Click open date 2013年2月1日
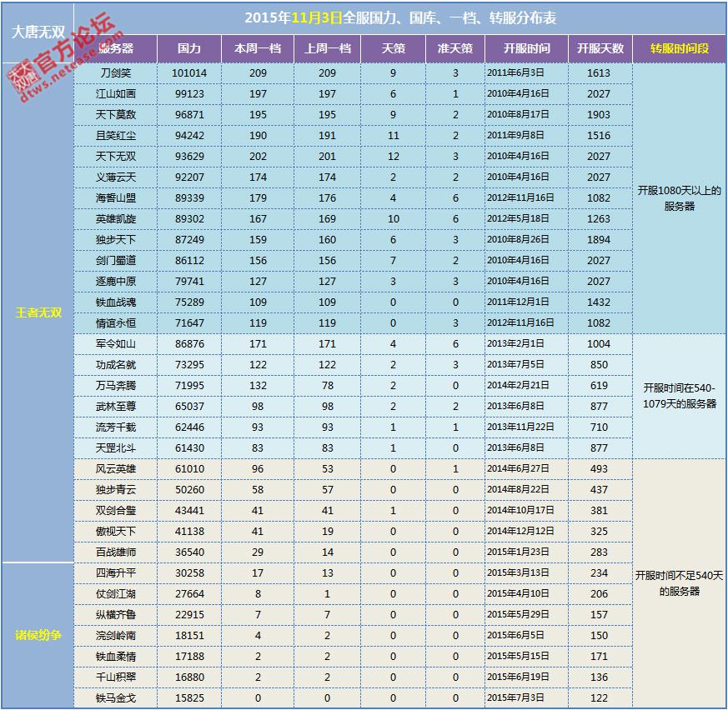This screenshot has height=710, width=728. click(x=515, y=344)
